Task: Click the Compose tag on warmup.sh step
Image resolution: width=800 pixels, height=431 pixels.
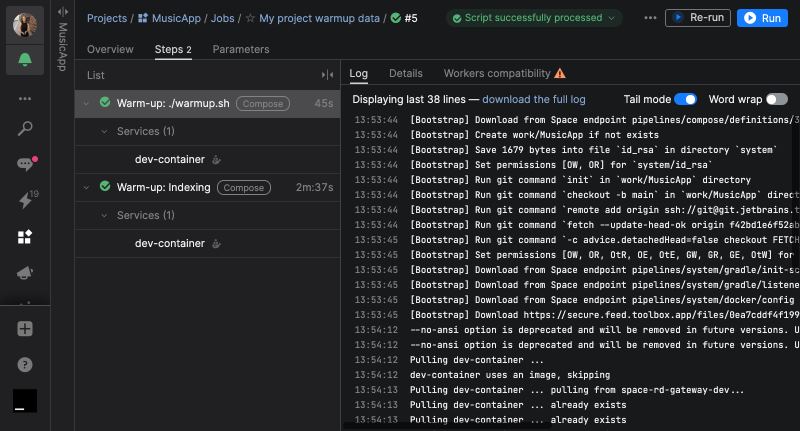Action: click(263, 104)
